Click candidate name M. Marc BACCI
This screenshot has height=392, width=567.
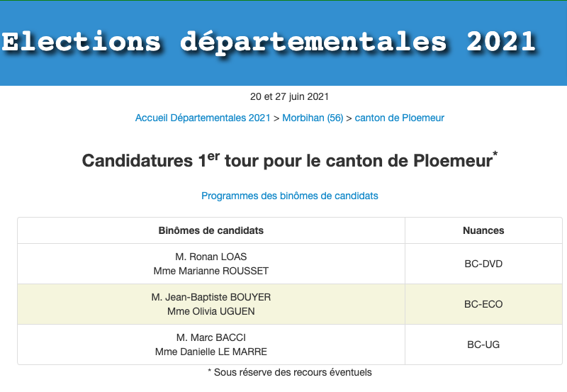(211, 337)
